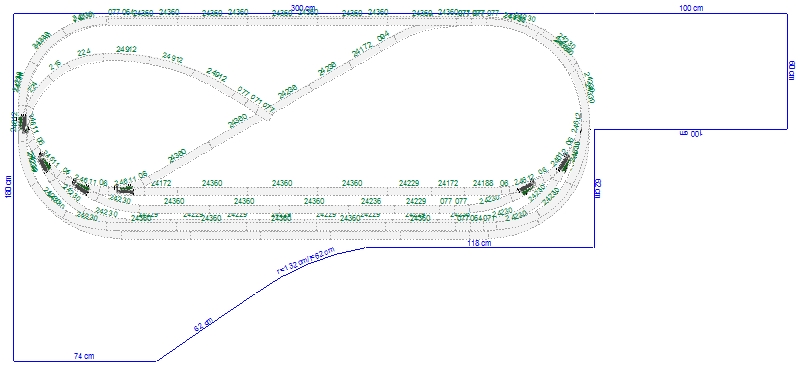Select the diagonal 62 cm edge label
Screen dimensions: 800x365
(x=204, y=325)
